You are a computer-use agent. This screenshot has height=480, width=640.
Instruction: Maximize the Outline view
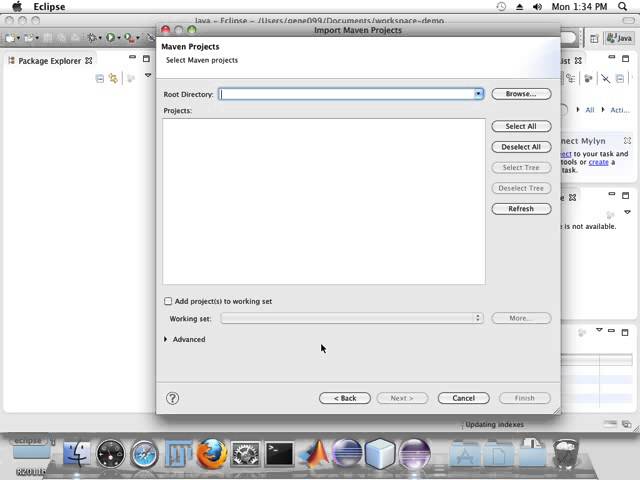click(625, 196)
